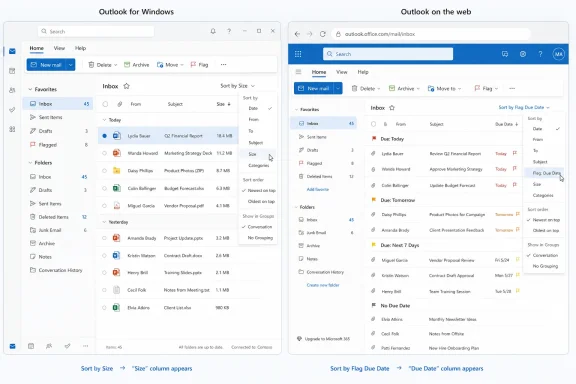Select all messages circle in web header
The width and height of the screenshot is (576, 384).
click(374, 124)
